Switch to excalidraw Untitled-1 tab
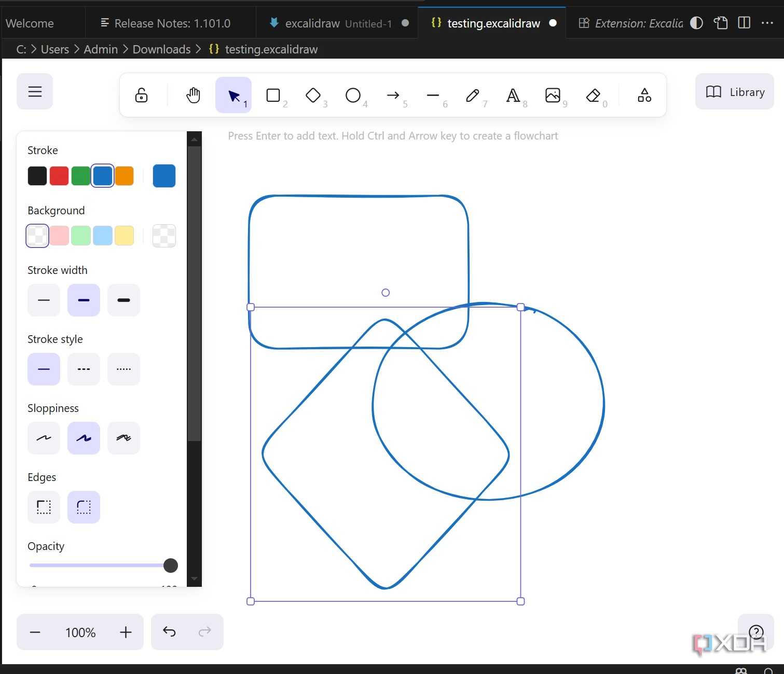 pos(337,23)
